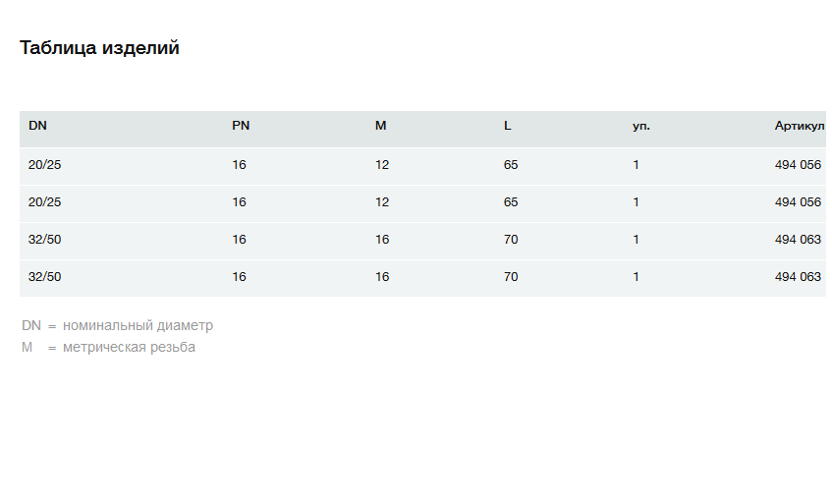
Task: Open article 494 063 in the fourth row
Action: [798, 277]
